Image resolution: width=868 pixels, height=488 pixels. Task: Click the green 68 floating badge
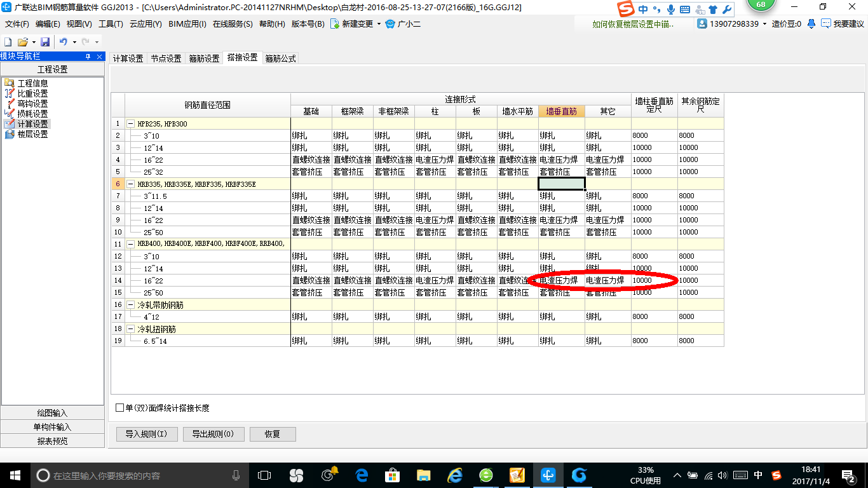761,5
